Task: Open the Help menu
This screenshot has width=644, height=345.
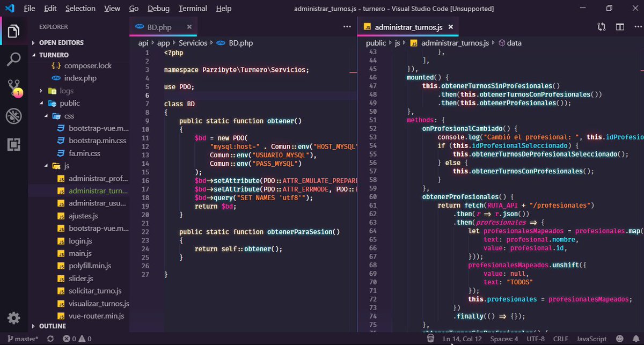Action: pyautogui.click(x=223, y=9)
